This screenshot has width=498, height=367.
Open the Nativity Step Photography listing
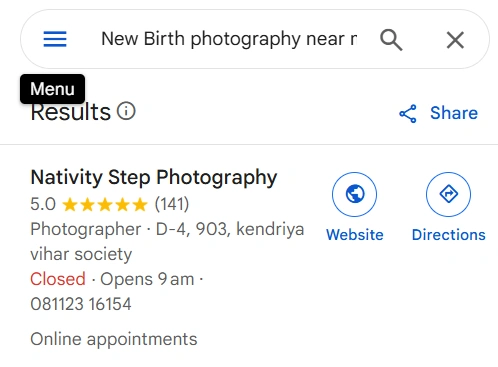tap(154, 177)
